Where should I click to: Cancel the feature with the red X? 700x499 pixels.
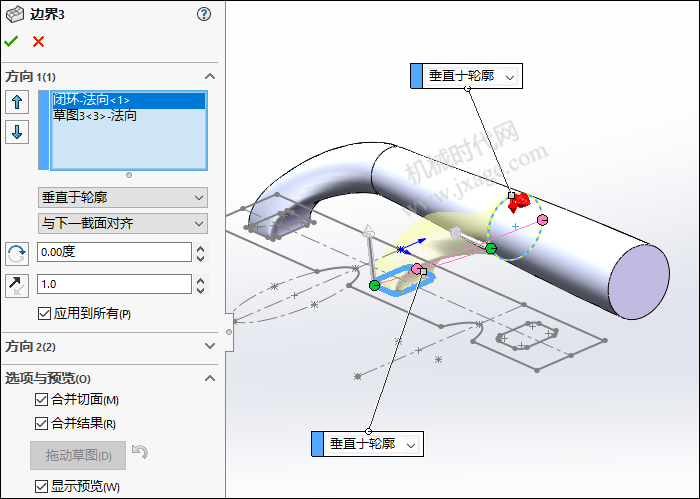(38, 42)
